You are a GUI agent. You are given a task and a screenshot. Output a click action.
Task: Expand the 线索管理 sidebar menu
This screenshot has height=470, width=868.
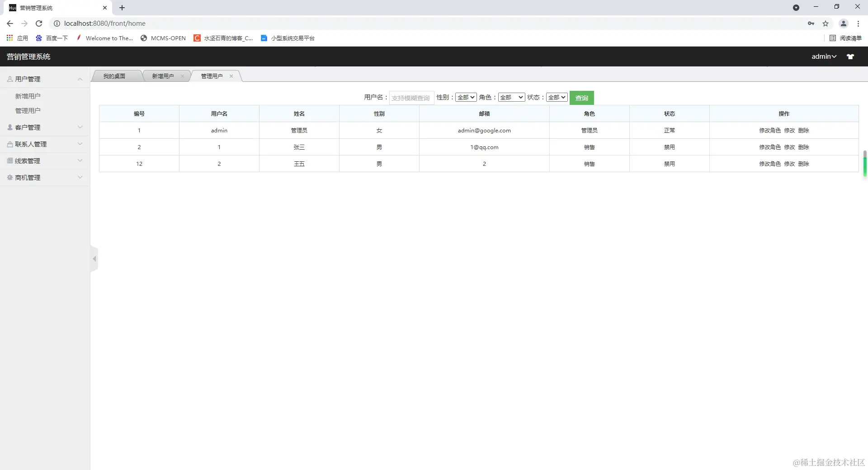[45, 161]
